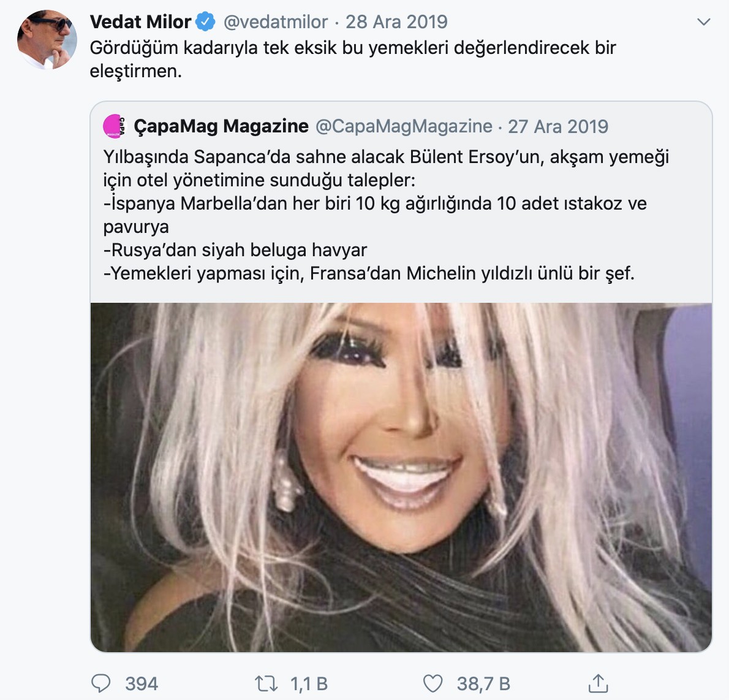Click the reply speech bubble icon

[100, 683]
